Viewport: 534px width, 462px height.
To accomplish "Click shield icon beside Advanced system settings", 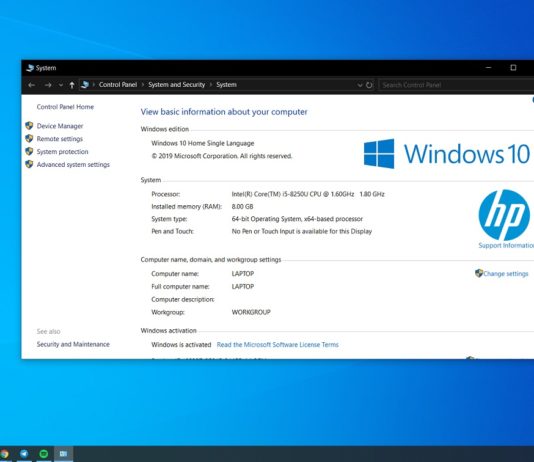I will [x=29, y=164].
